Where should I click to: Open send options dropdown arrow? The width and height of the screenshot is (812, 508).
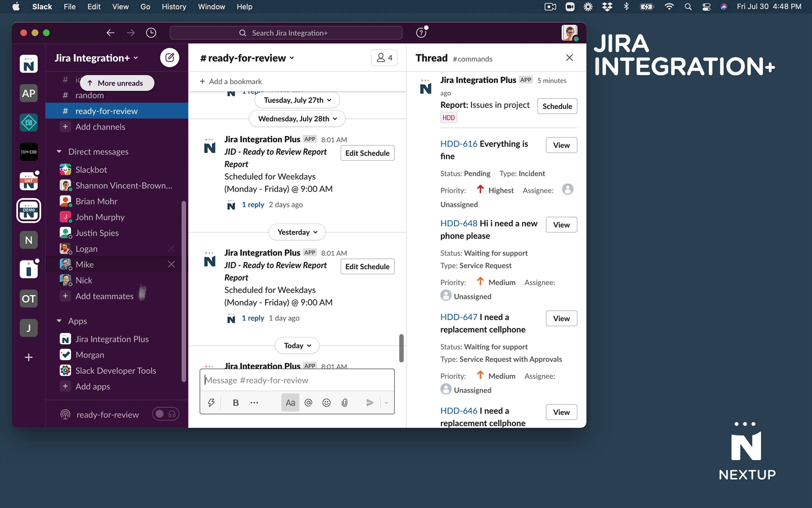pyautogui.click(x=386, y=402)
